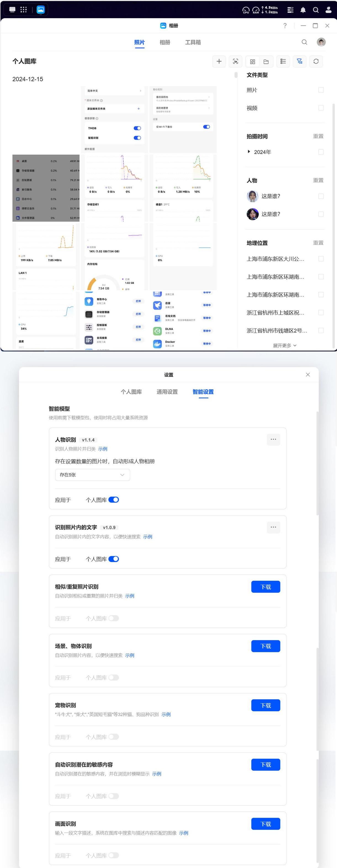
Task: Reset the 地理位置 filter
Action: click(318, 243)
